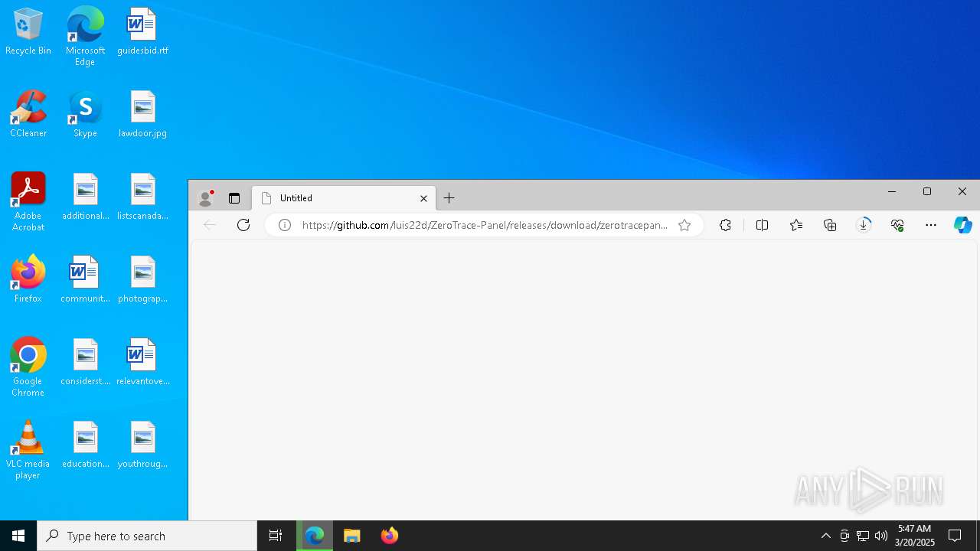
Task: Open the Windows Start menu
Action: (x=18, y=536)
